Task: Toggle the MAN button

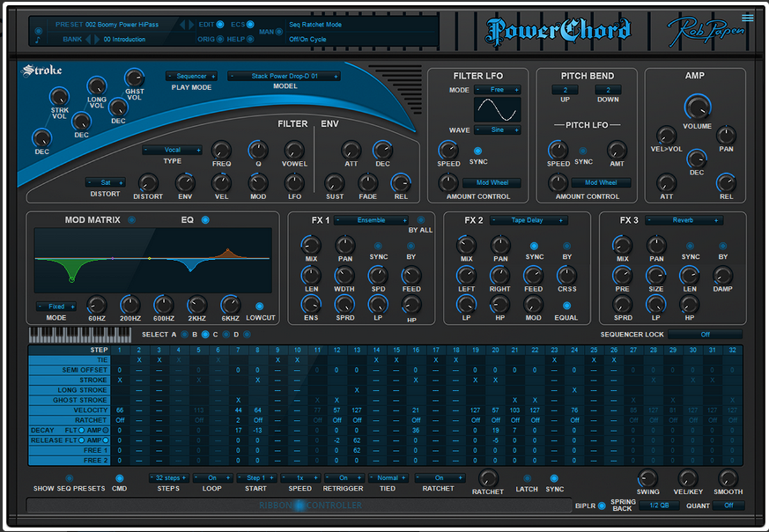Action: click(x=279, y=32)
